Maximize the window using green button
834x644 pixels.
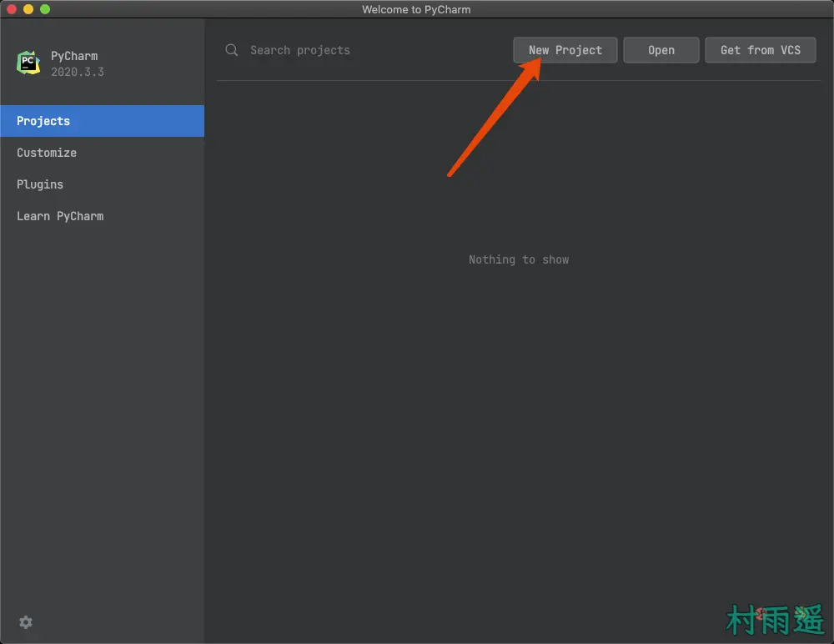click(x=45, y=9)
